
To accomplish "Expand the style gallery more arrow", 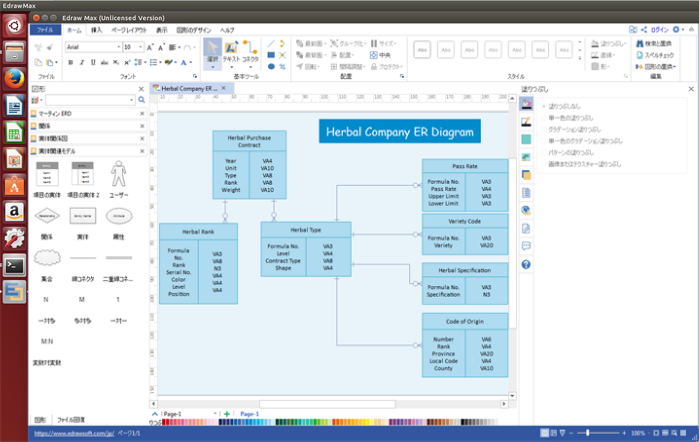I will [x=580, y=58].
